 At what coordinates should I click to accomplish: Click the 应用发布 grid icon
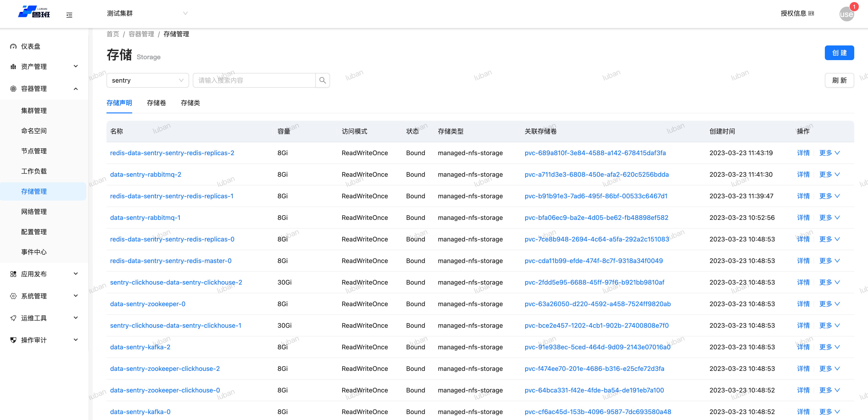click(14, 274)
